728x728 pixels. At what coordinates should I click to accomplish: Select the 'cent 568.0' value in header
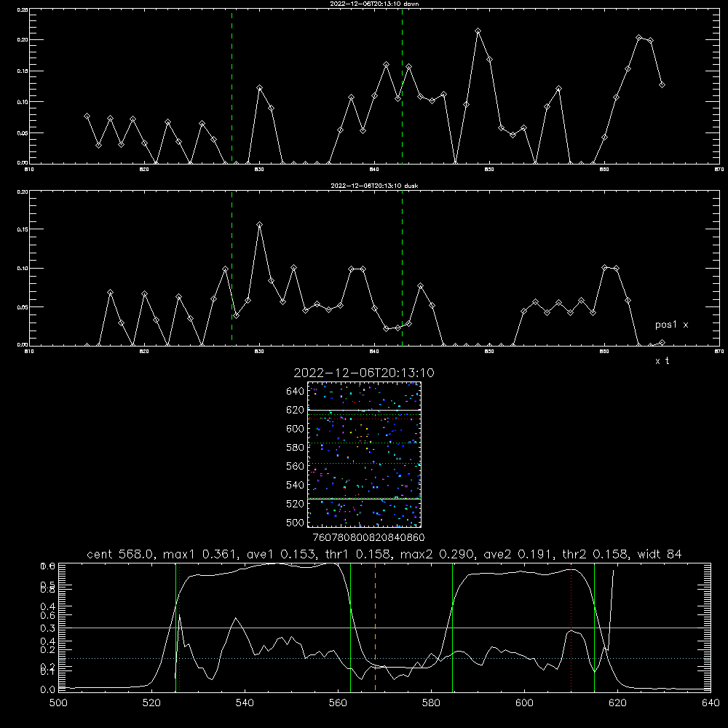[x=120, y=554]
